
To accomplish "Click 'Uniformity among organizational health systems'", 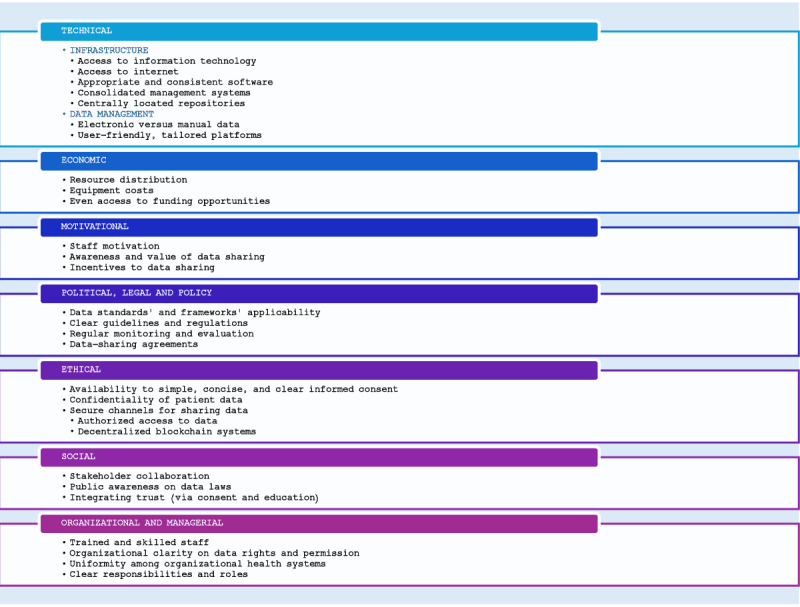I will pyautogui.click(x=197, y=564).
